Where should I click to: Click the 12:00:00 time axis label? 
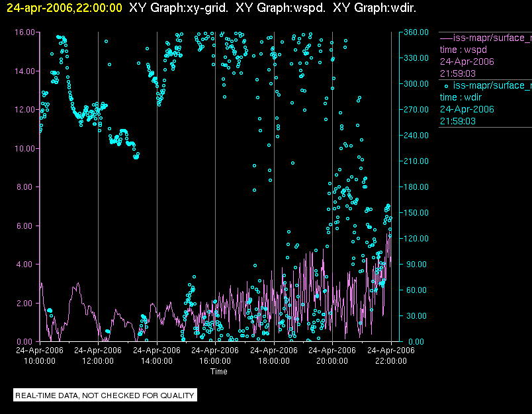(98, 361)
